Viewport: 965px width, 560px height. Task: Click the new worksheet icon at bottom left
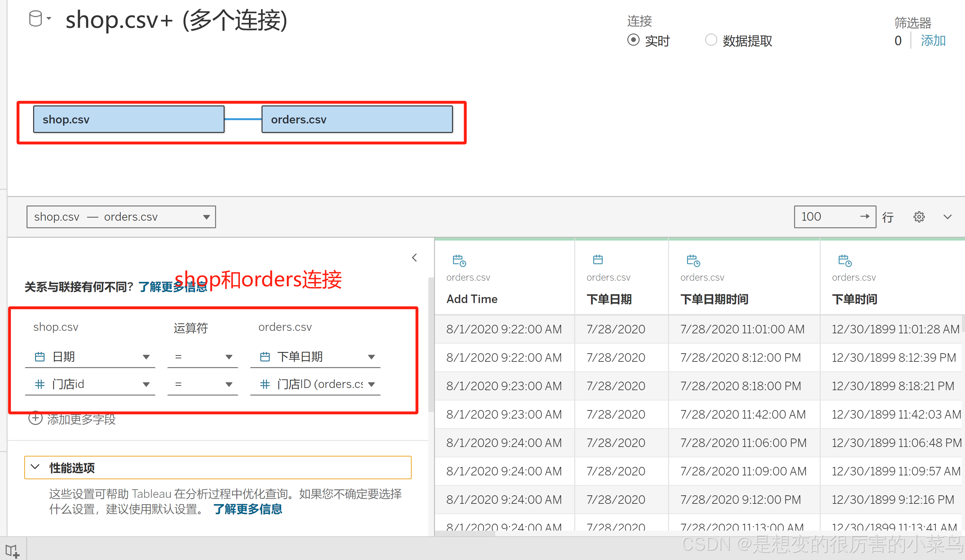[x=12, y=551]
